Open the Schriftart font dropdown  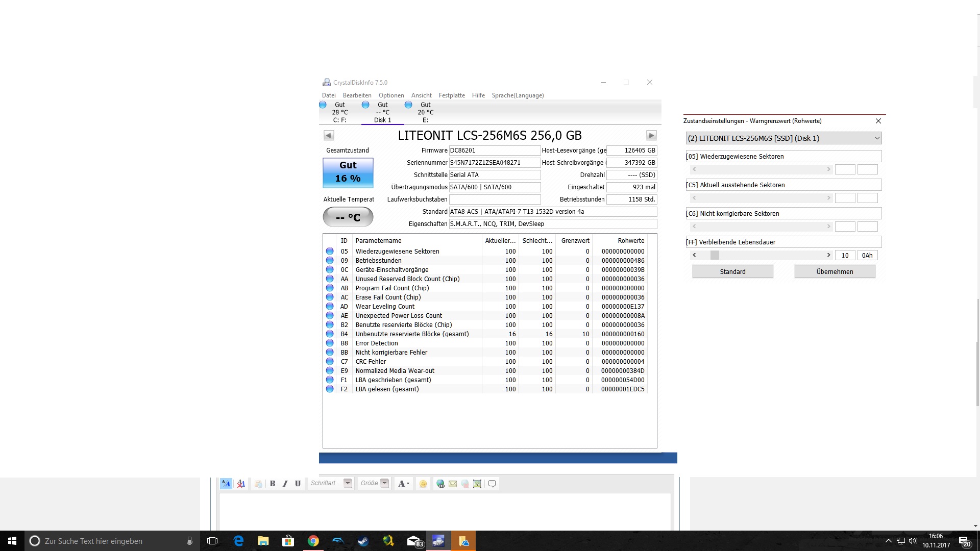click(x=348, y=483)
